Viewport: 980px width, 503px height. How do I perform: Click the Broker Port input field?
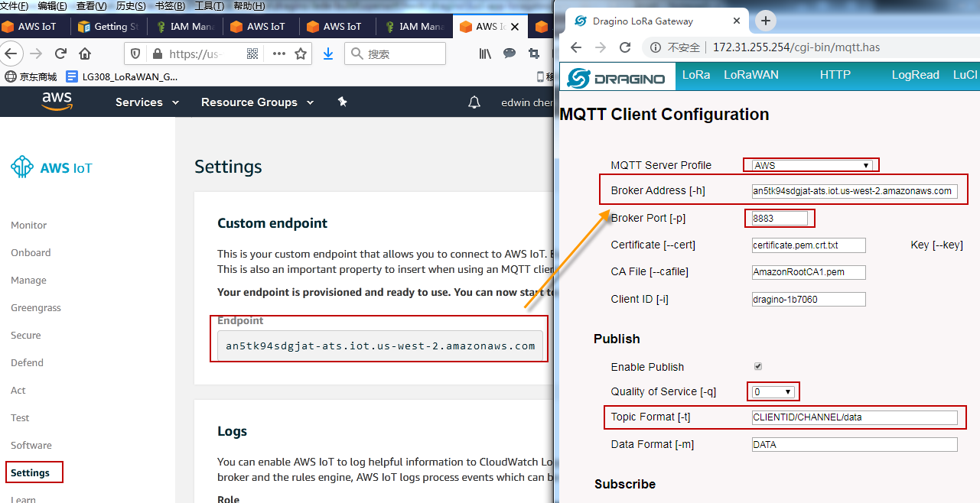point(780,218)
